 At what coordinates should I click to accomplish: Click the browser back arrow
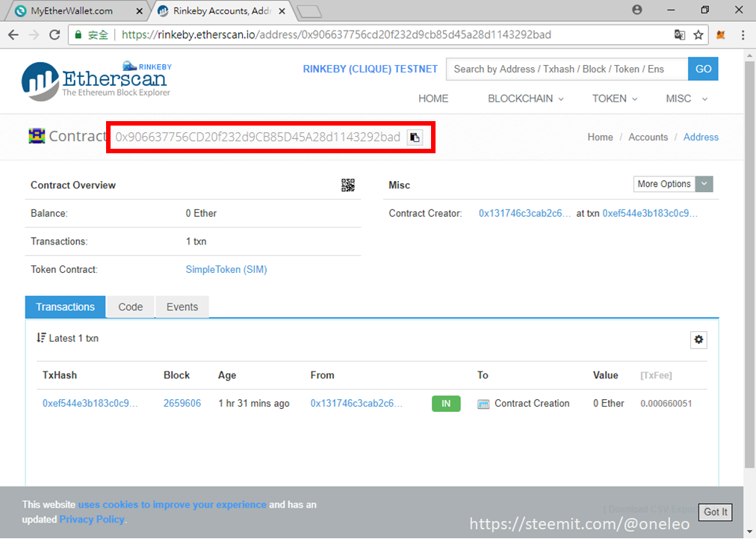click(13, 34)
